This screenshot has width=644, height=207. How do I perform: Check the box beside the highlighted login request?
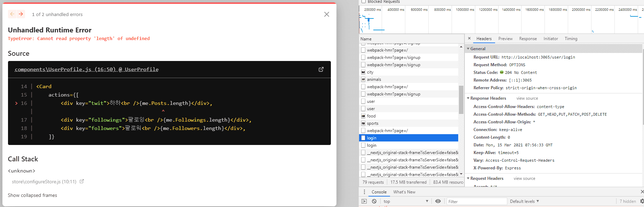tap(363, 138)
